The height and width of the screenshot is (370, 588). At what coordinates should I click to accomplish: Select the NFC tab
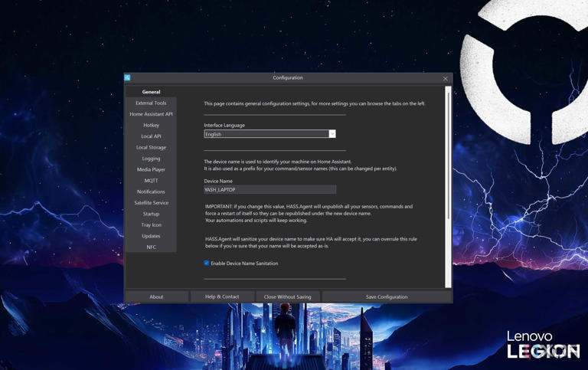151,247
